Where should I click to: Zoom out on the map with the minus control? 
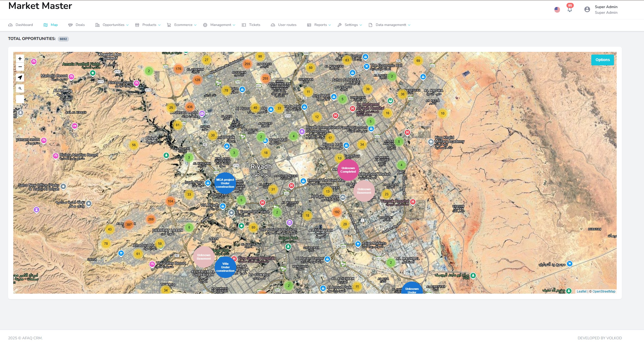point(20,66)
